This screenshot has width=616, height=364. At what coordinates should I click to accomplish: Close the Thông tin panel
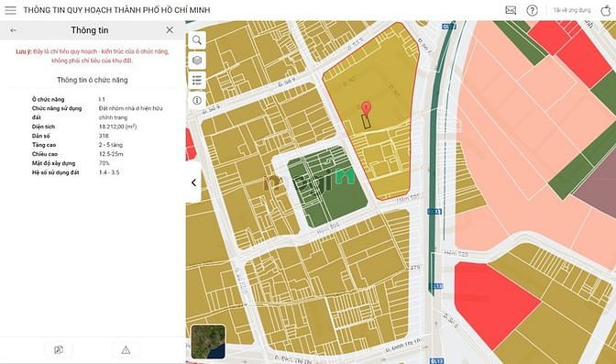coord(170,30)
